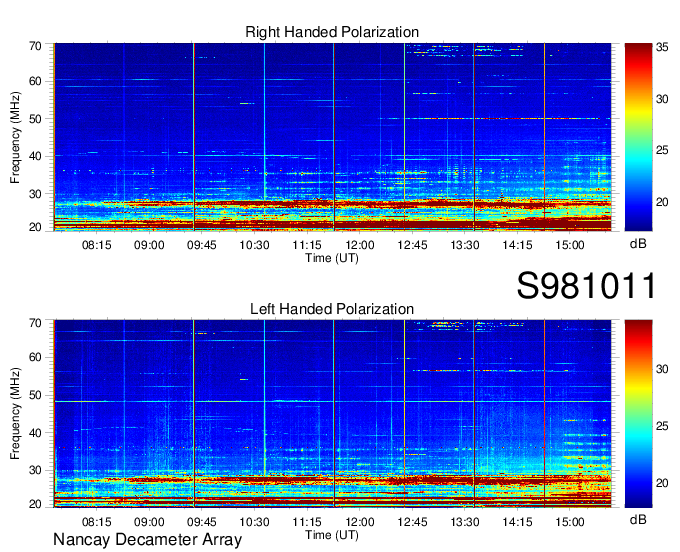Click the "12:00" time tick under Right Handed plot

click(x=360, y=245)
